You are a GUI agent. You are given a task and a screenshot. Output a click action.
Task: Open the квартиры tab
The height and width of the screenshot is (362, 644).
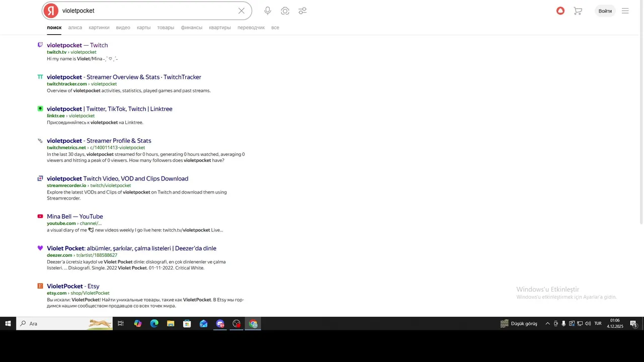pos(220,28)
